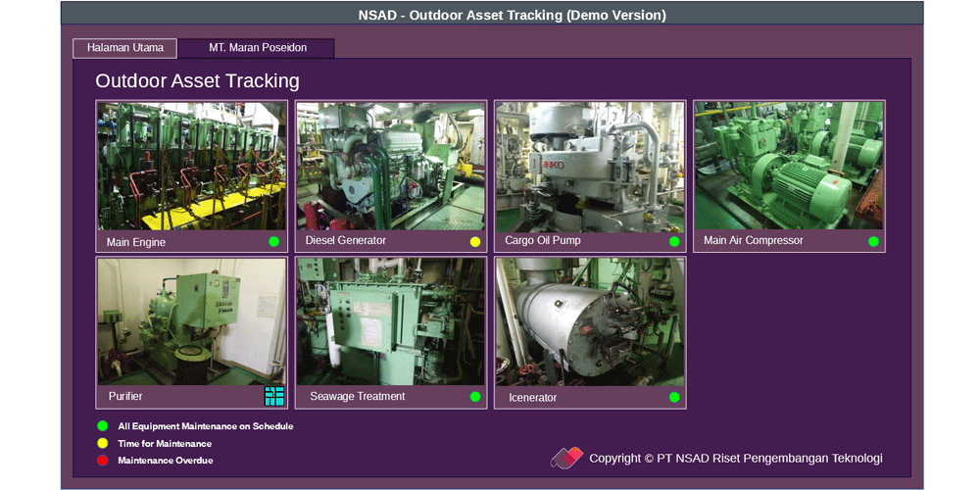Click the Outdoor Asset Tracking heading
This screenshot has height=490, width=980.
pyautogui.click(x=197, y=81)
